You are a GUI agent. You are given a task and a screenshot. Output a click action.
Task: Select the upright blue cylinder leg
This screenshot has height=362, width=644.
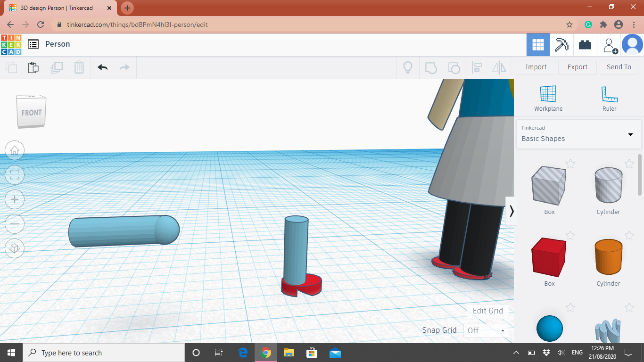tap(296, 250)
